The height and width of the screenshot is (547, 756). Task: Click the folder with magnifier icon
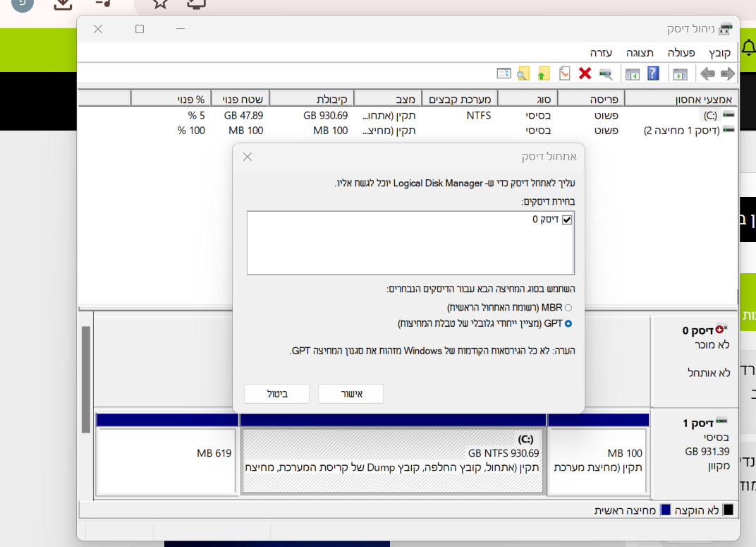click(523, 73)
